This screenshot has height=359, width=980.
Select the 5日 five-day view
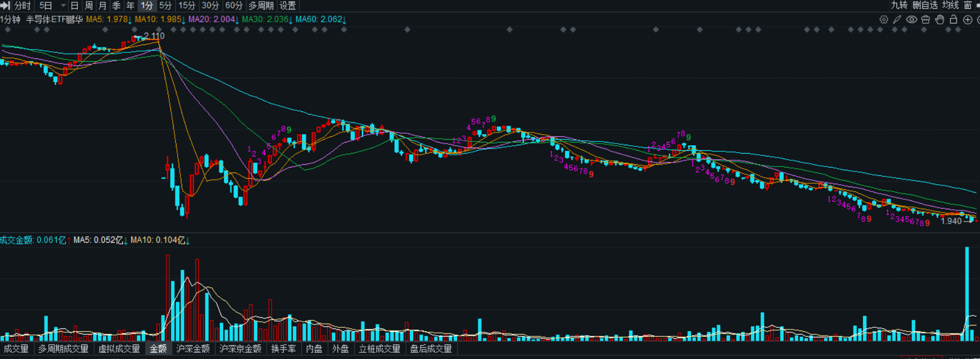pos(46,6)
